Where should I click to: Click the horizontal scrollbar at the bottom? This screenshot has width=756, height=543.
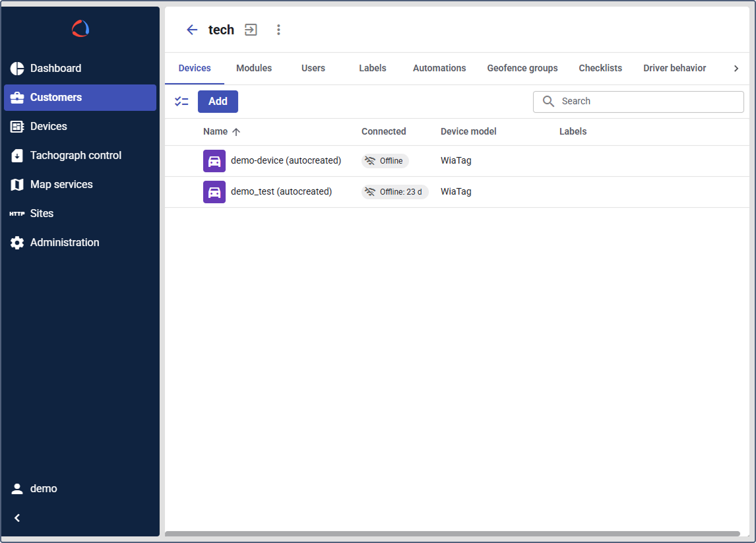(452, 534)
